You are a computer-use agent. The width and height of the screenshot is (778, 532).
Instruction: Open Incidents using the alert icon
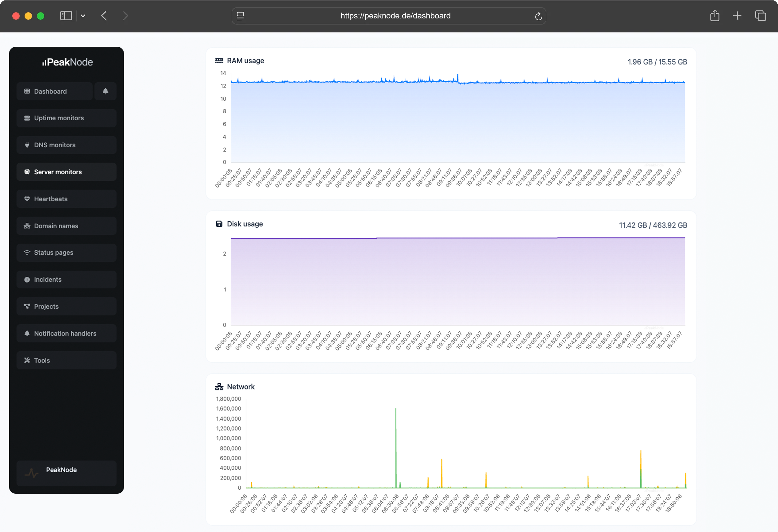27,280
